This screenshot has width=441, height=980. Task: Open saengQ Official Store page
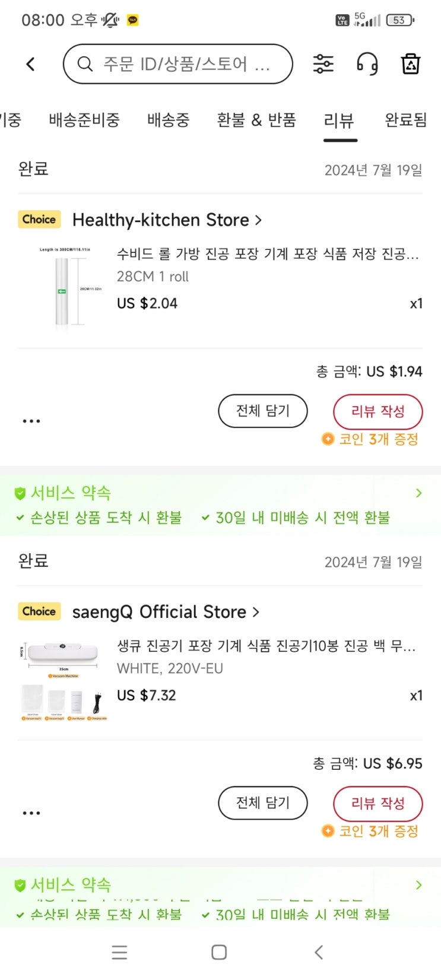[x=165, y=612]
